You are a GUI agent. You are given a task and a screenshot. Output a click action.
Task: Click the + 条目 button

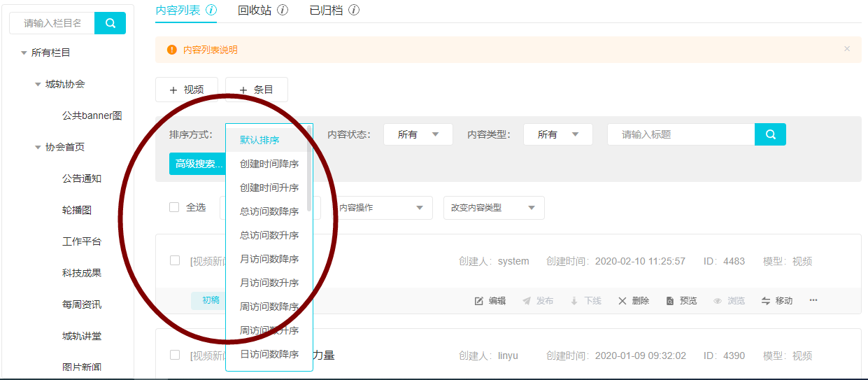(x=257, y=90)
